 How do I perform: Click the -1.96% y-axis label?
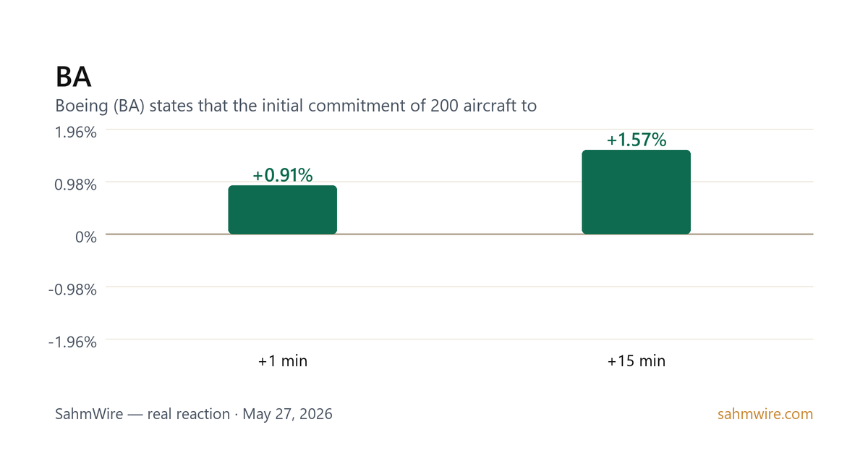[72, 342]
